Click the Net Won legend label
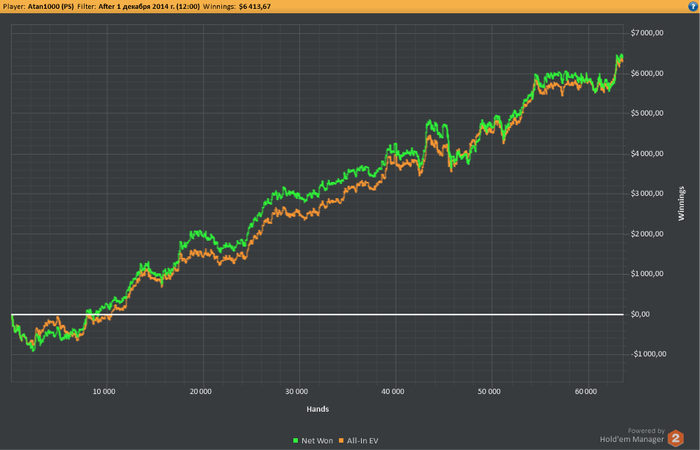The height and width of the screenshot is (450, 700). click(317, 441)
